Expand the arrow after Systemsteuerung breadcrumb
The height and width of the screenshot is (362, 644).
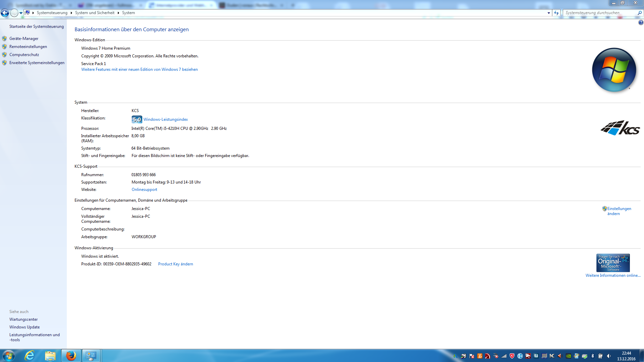(x=72, y=13)
